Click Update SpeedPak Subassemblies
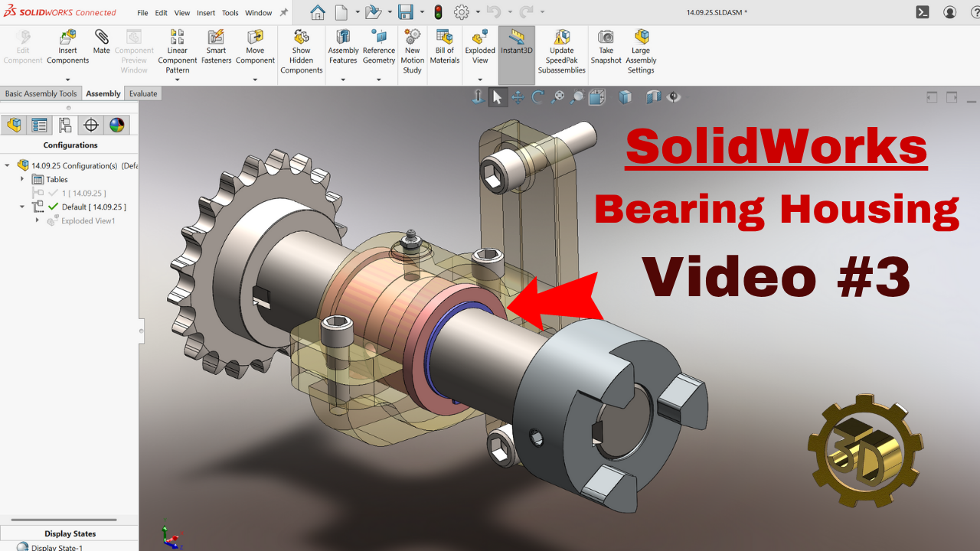 [x=562, y=51]
